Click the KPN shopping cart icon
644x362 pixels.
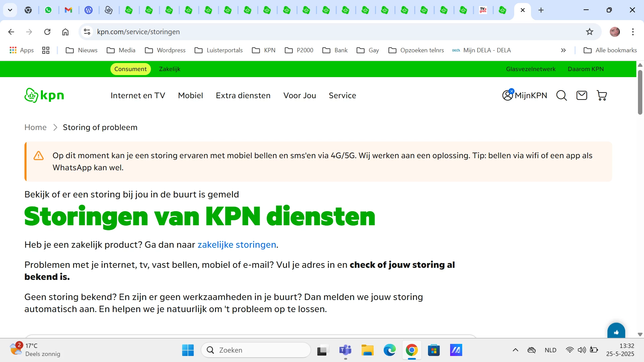[602, 96]
